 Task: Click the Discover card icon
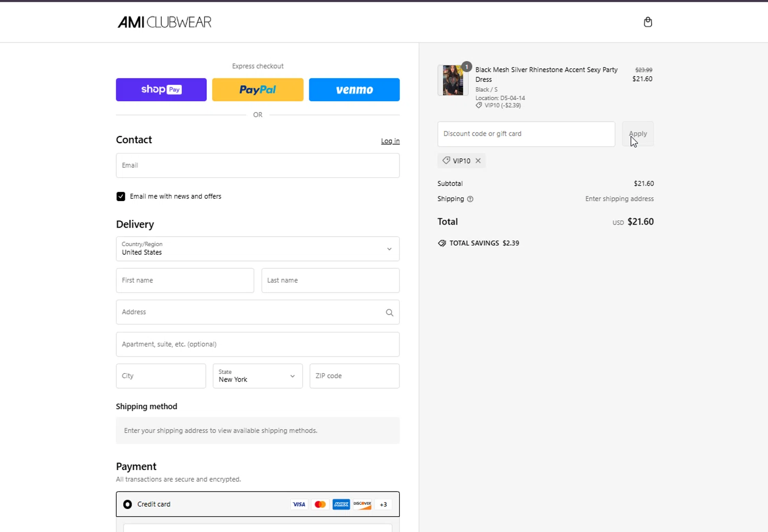point(362,504)
